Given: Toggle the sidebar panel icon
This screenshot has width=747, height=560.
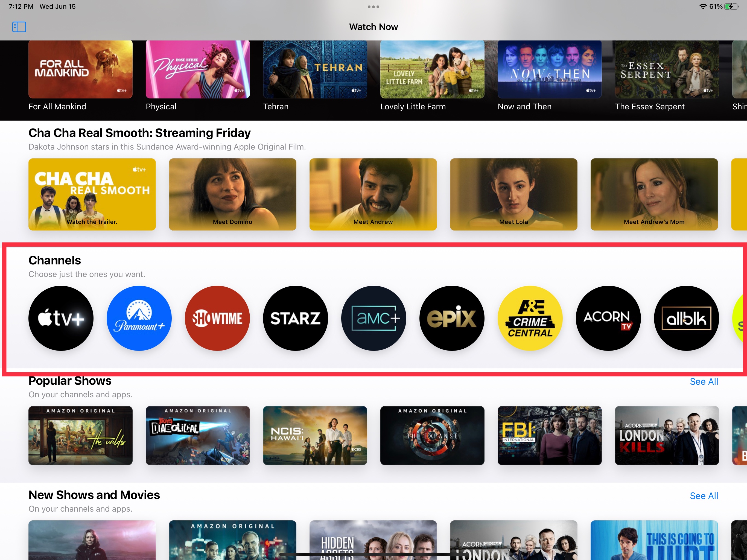Looking at the screenshot, I should point(19,27).
